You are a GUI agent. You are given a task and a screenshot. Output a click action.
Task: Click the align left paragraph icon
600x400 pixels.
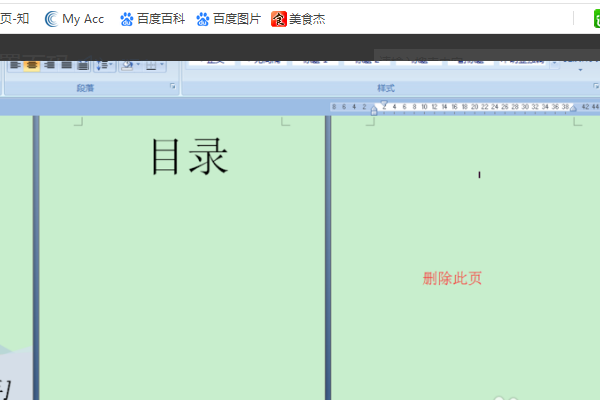15,66
